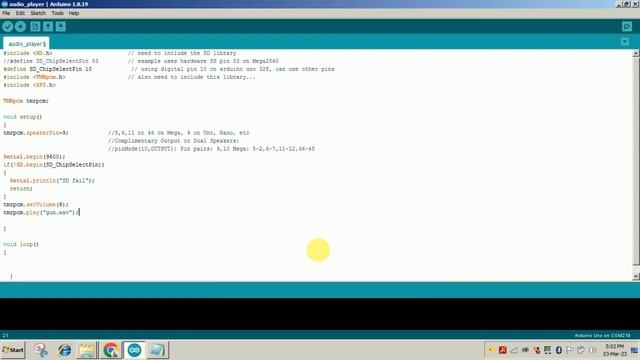Open the Tools menu
Image resolution: width=640 pixels, height=360 pixels.
click(57, 13)
